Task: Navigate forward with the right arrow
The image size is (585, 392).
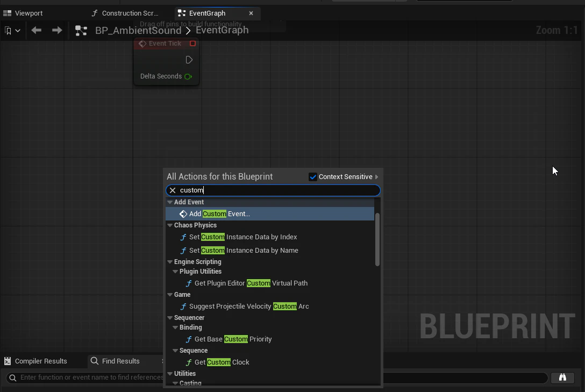Action: click(x=56, y=30)
